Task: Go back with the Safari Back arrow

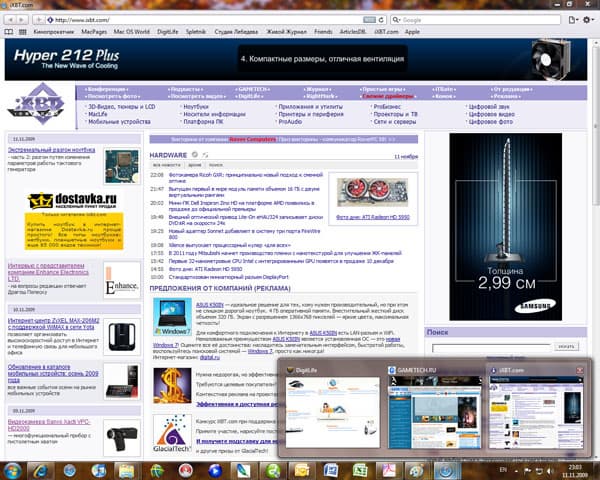Action: (x=10, y=20)
